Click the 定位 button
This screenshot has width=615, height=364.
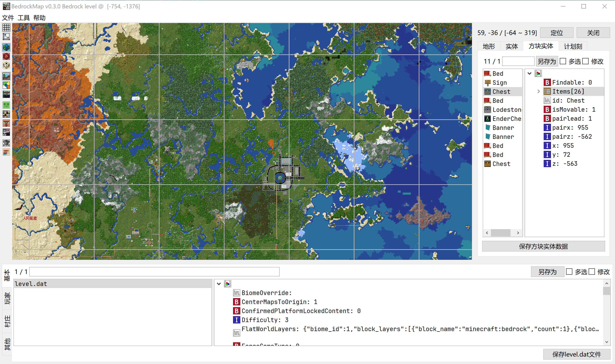tap(556, 33)
